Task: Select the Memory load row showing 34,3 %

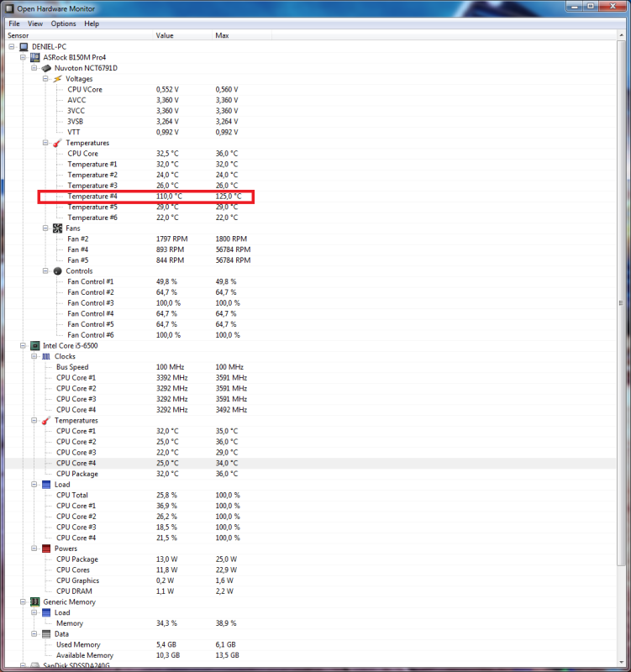Action: pos(310,623)
